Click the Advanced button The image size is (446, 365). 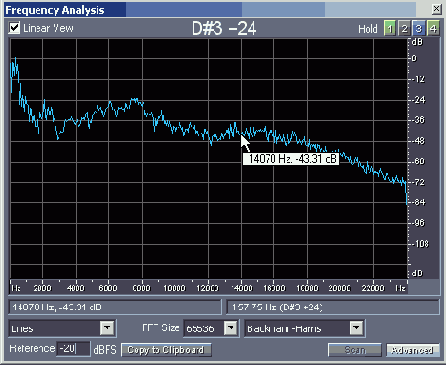[x=412, y=350]
